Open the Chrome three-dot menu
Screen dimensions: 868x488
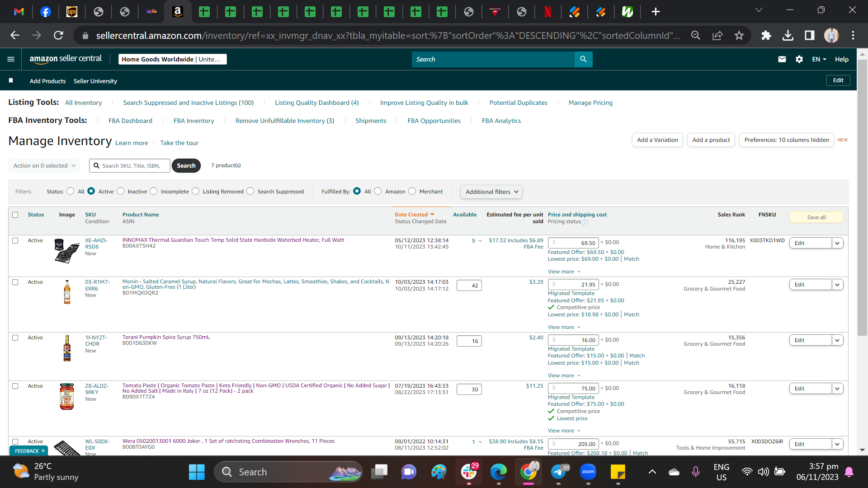(x=853, y=35)
